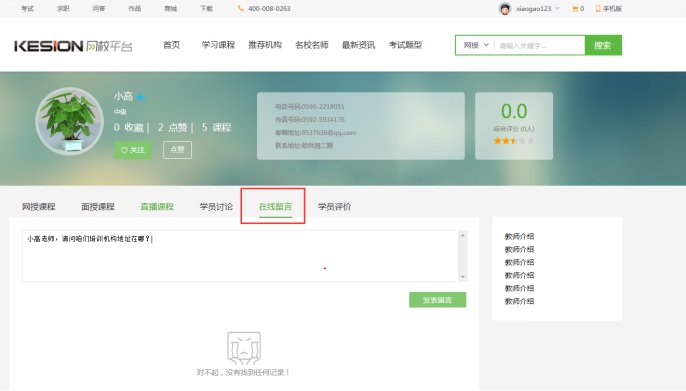Open the 名校名师 menu item
The width and height of the screenshot is (686, 391).
pyautogui.click(x=312, y=45)
